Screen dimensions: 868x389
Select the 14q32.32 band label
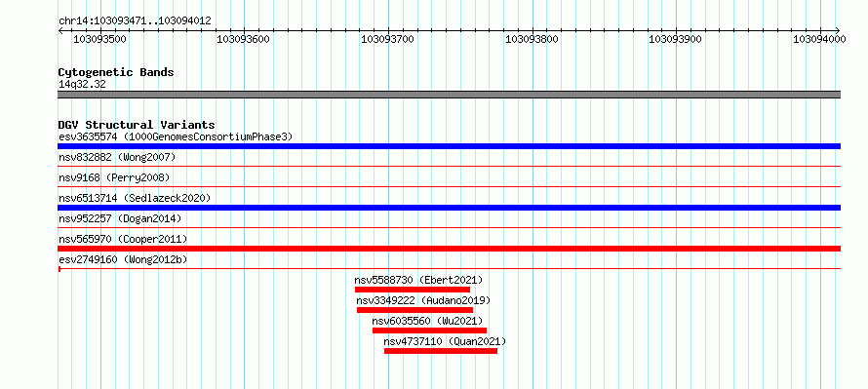tap(82, 85)
